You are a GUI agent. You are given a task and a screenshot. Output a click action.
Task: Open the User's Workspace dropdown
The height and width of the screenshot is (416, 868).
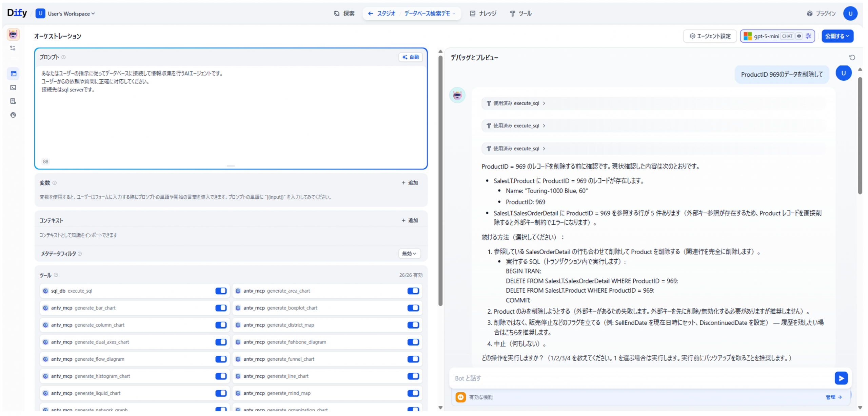click(x=71, y=14)
